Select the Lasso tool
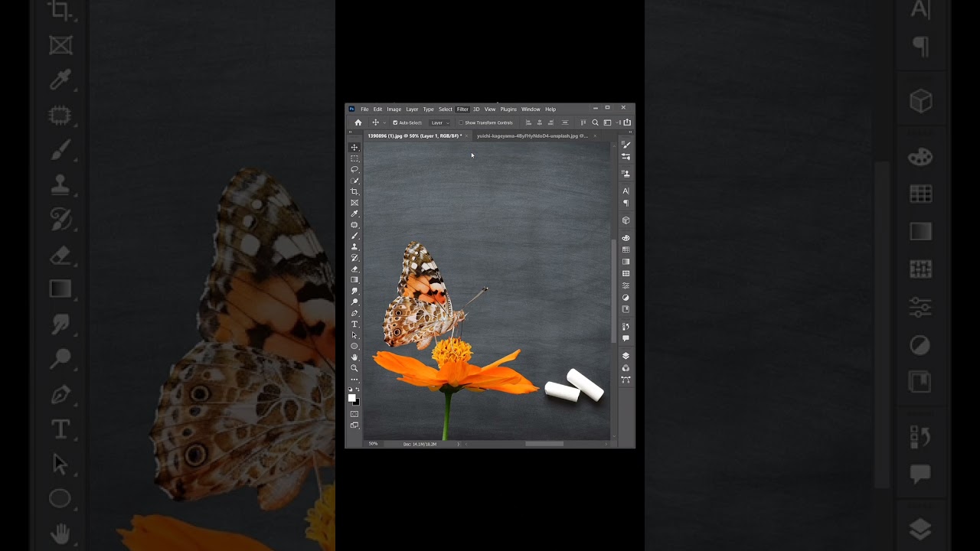980x551 pixels. [x=354, y=169]
